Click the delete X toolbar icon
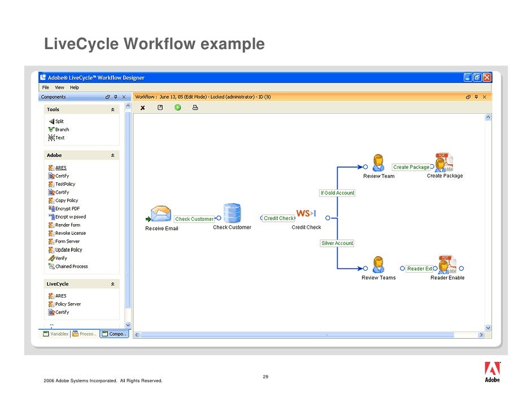532x411 pixels. pos(142,107)
